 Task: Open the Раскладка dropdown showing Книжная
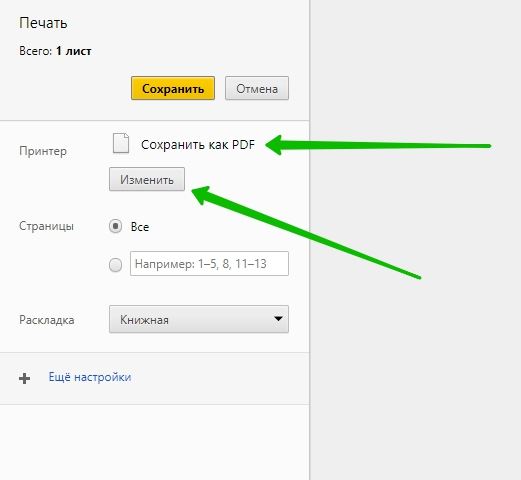coord(199,319)
